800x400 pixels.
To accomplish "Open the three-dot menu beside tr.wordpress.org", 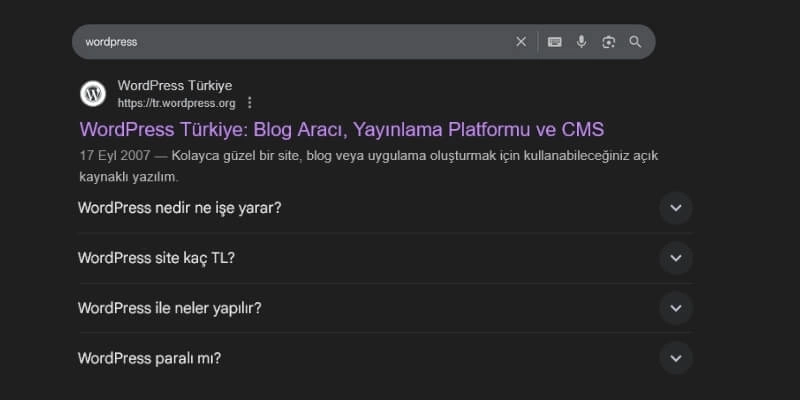I will click(249, 103).
